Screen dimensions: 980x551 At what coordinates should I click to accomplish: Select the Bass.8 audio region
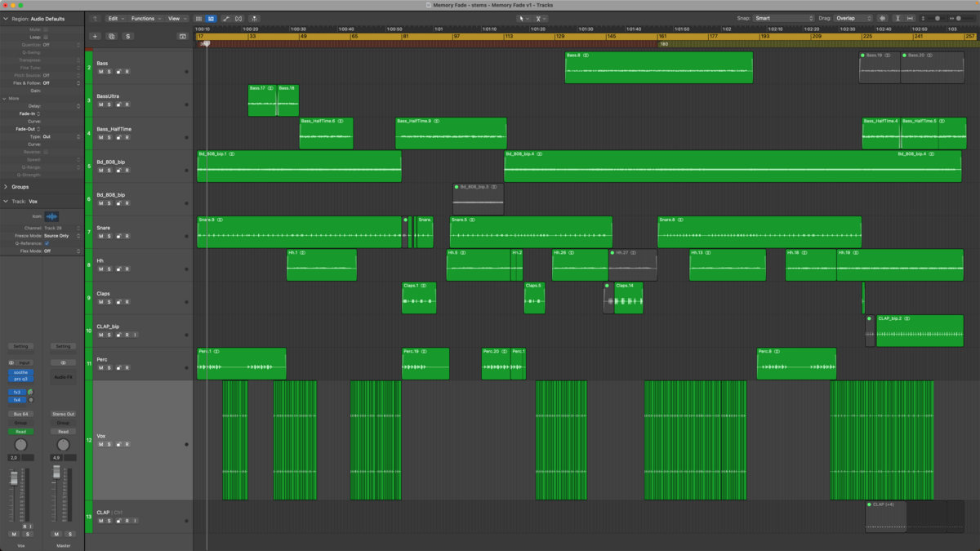coord(658,68)
